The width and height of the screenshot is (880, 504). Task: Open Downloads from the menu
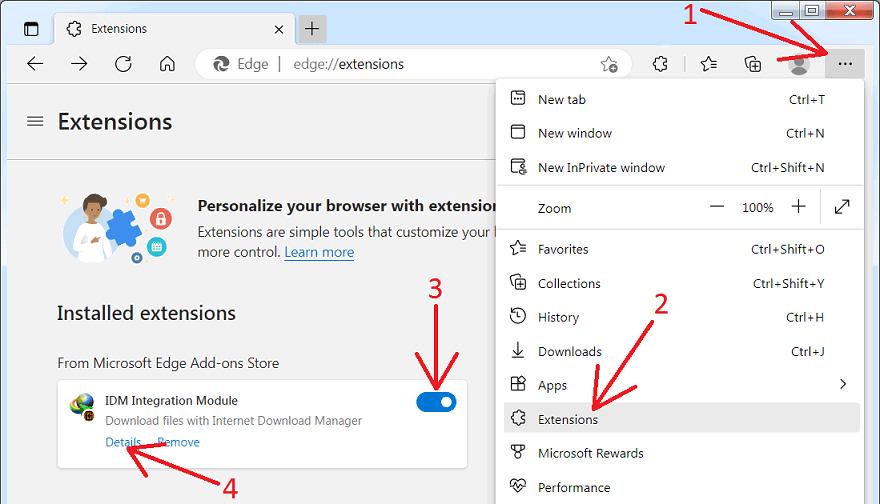[680, 351]
